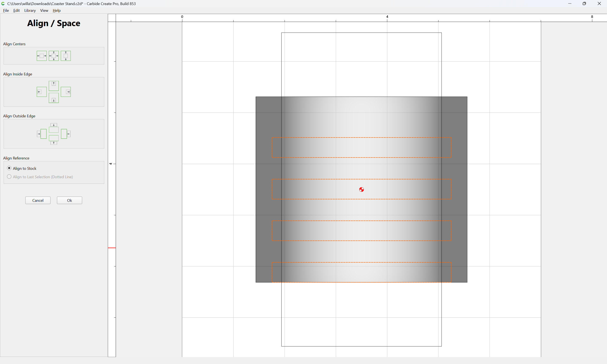
Task: Click the Cancel button
Action: (38, 200)
